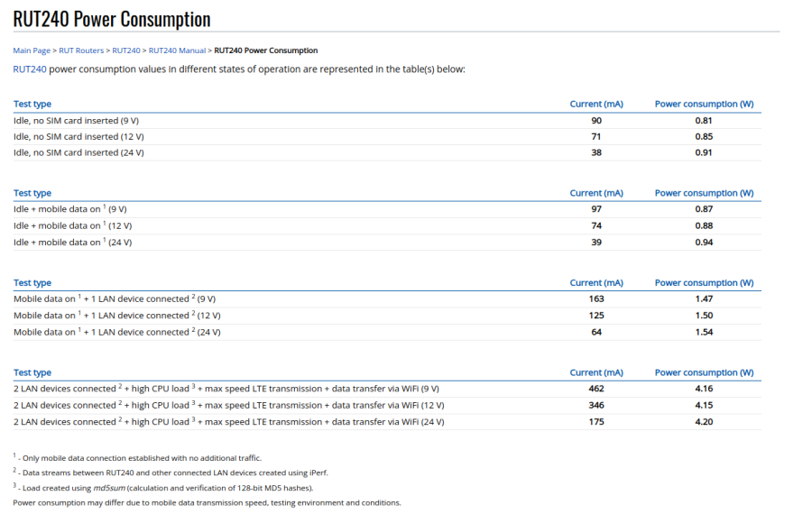The height and width of the screenshot is (514, 812).
Task: Click 'Idle + mobile data on (12 V)' row
Action: pos(387,225)
